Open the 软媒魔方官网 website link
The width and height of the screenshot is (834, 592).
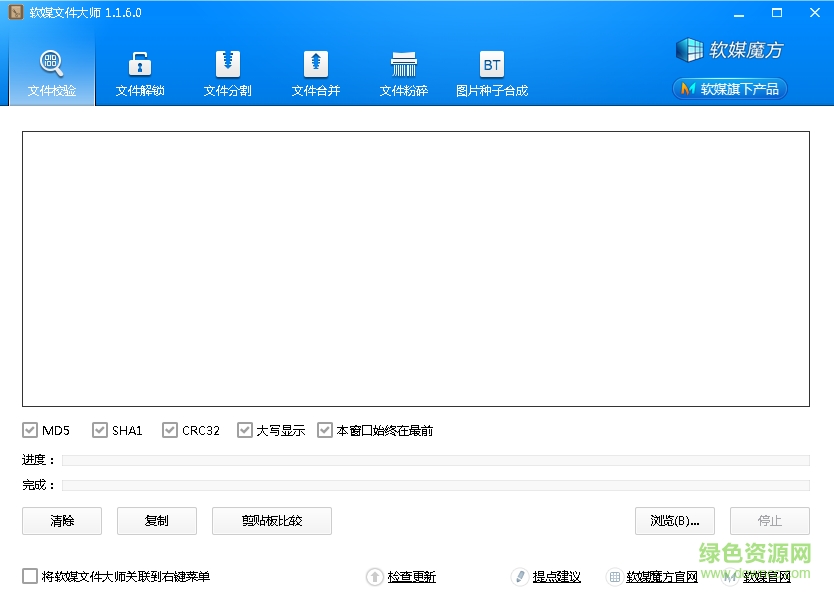(661, 576)
